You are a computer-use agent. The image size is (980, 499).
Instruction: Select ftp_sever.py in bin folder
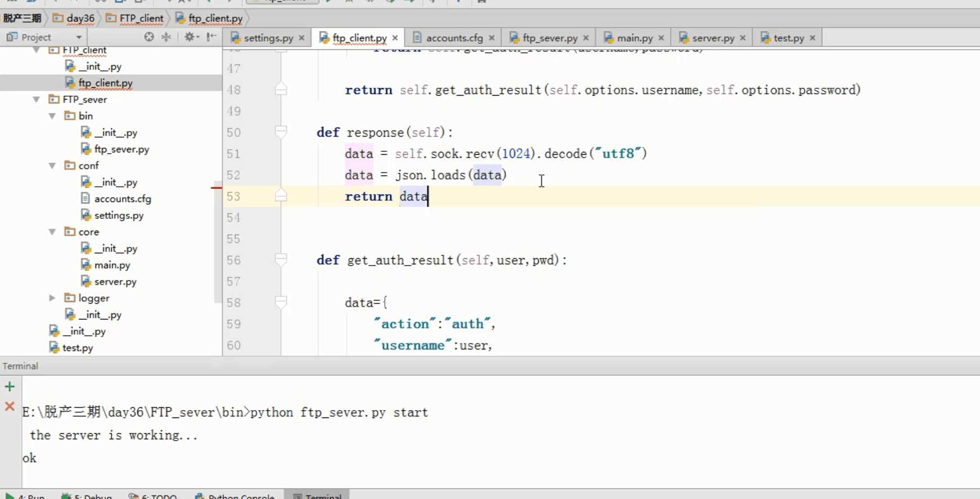click(x=121, y=149)
